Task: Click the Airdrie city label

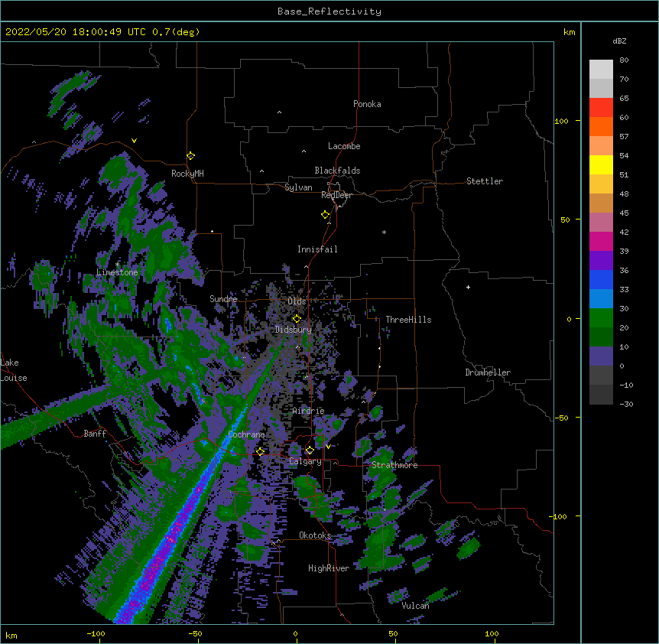Action: [x=309, y=411]
